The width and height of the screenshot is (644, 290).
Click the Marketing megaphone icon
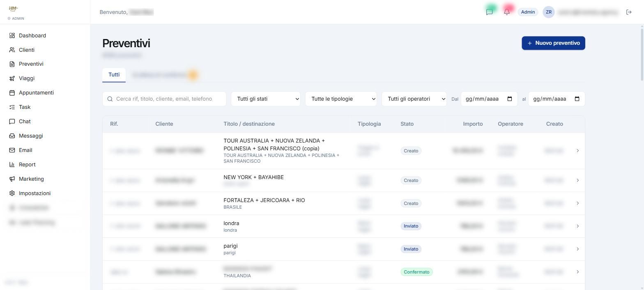pyautogui.click(x=12, y=179)
